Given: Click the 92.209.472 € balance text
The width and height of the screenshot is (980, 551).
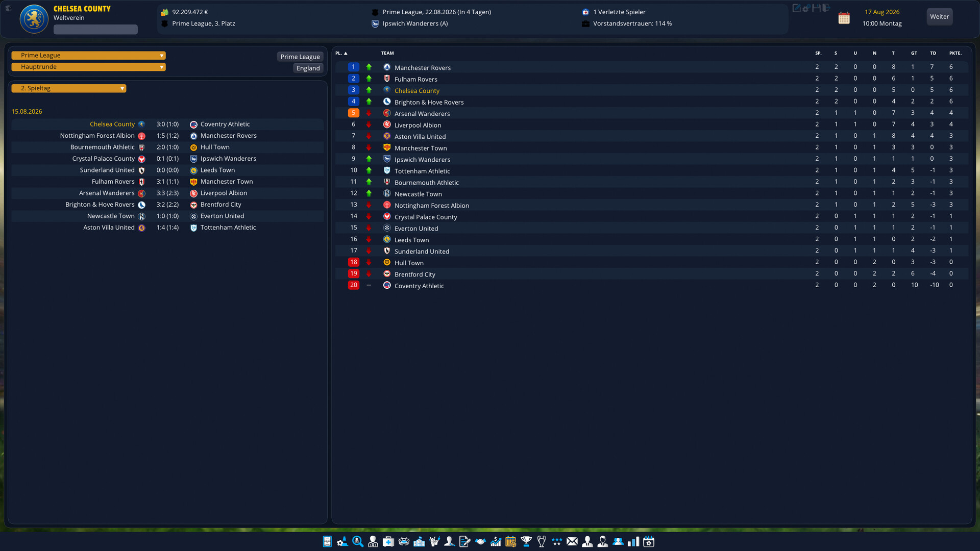Looking at the screenshot, I should 190,12.
